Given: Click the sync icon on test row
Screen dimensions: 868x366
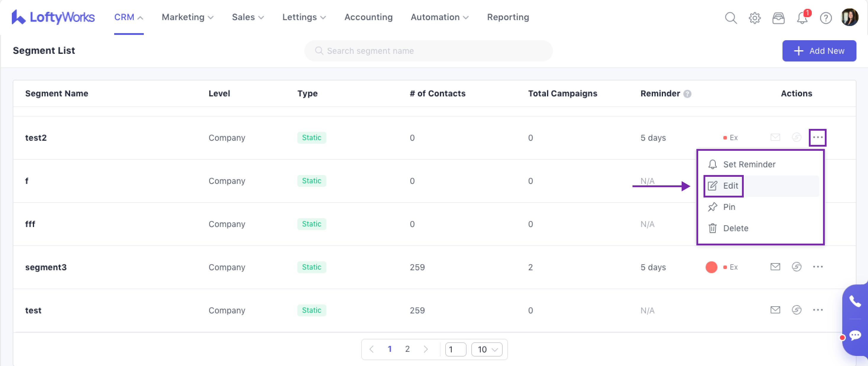Looking at the screenshot, I should point(796,310).
